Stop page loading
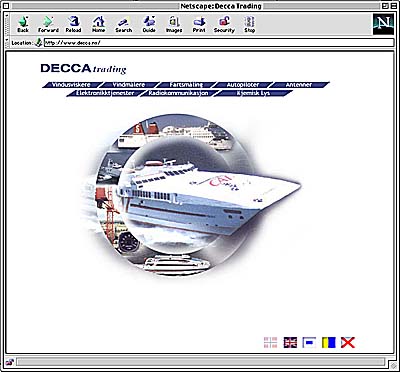This screenshot has height=372, width=400. pyautogui.click(x=249, y=25)
